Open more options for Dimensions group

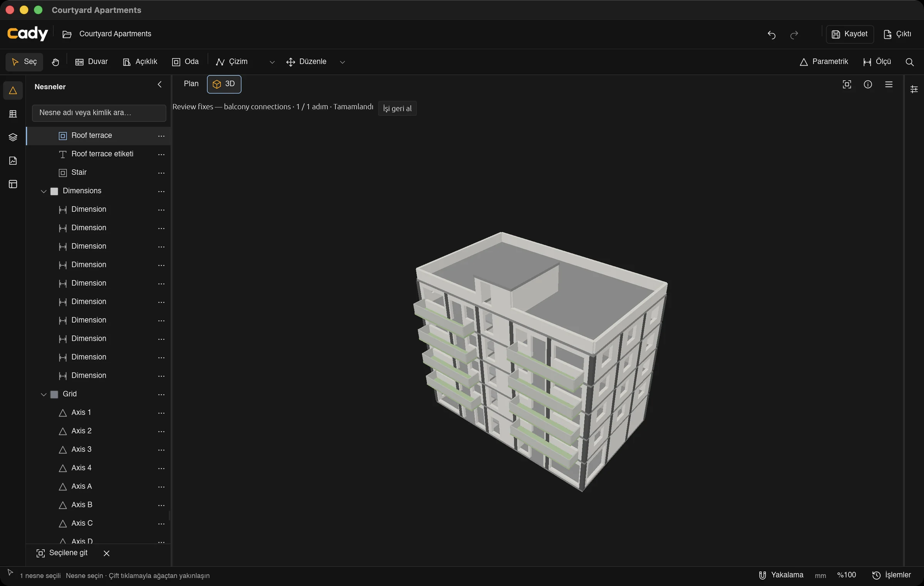click(161, 191)
